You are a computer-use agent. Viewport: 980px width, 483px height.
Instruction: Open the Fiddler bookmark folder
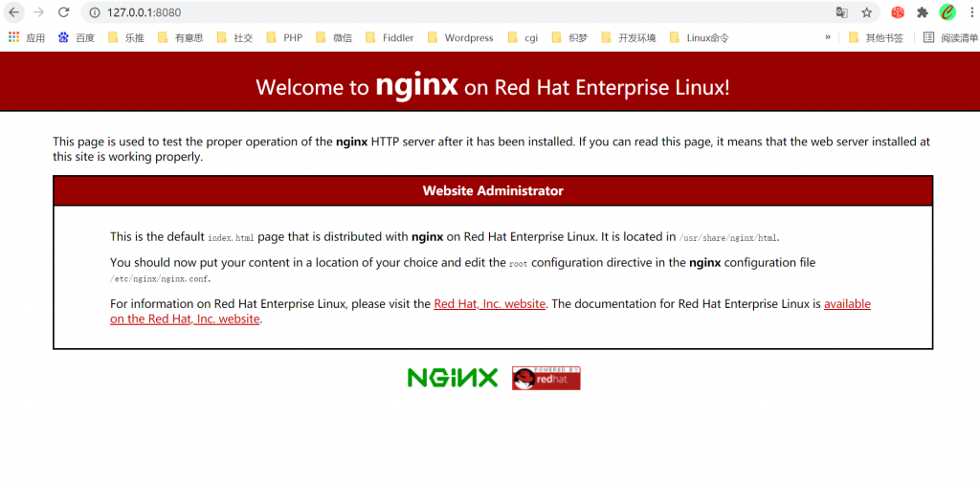tap(390, 37)
